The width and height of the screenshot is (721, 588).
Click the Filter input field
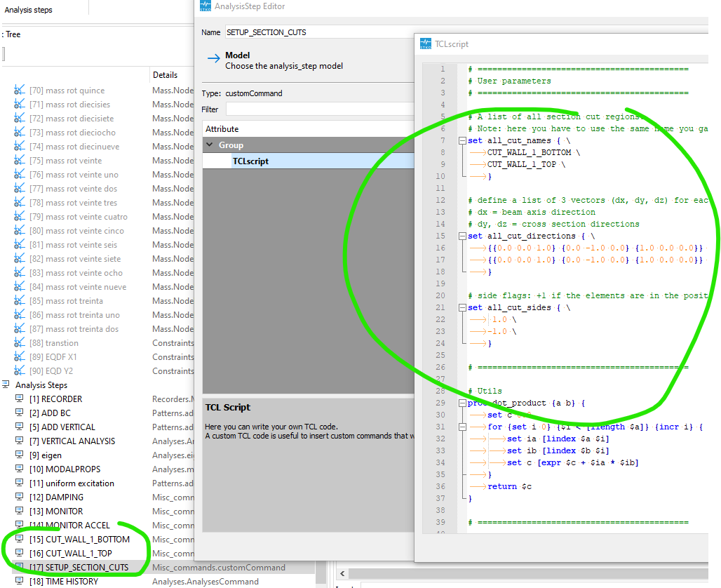click(x=320, y=109)
